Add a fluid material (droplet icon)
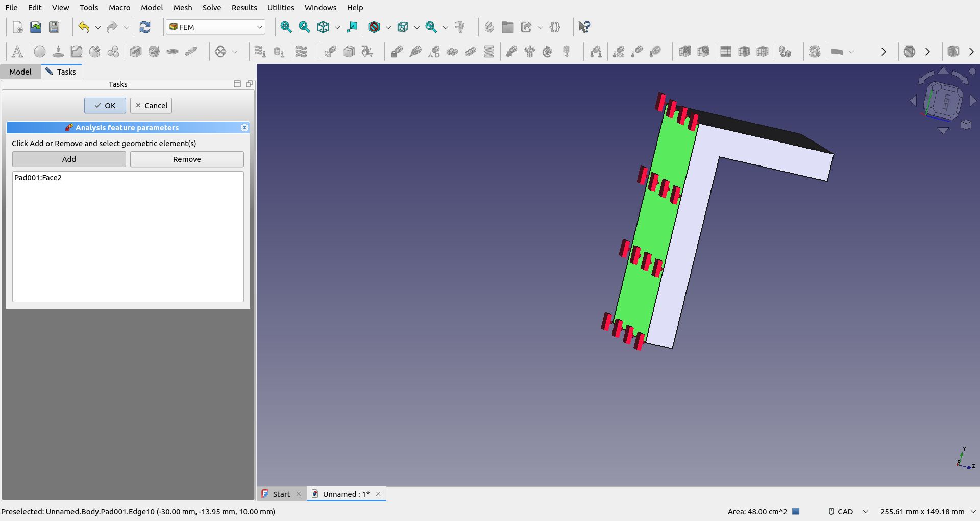This screenshot has width=980, height=521. pyautogui.click(x=58, y=52)
